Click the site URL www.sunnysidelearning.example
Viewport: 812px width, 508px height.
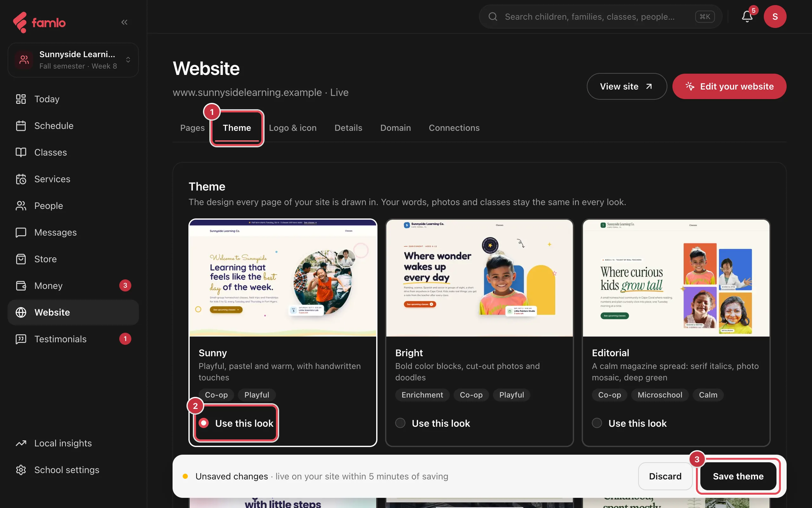(x=247, y=92)
